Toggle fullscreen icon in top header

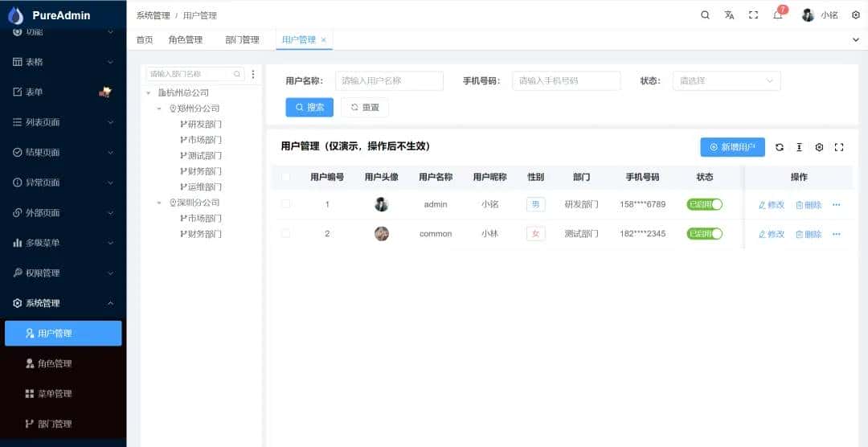point(753,15)
